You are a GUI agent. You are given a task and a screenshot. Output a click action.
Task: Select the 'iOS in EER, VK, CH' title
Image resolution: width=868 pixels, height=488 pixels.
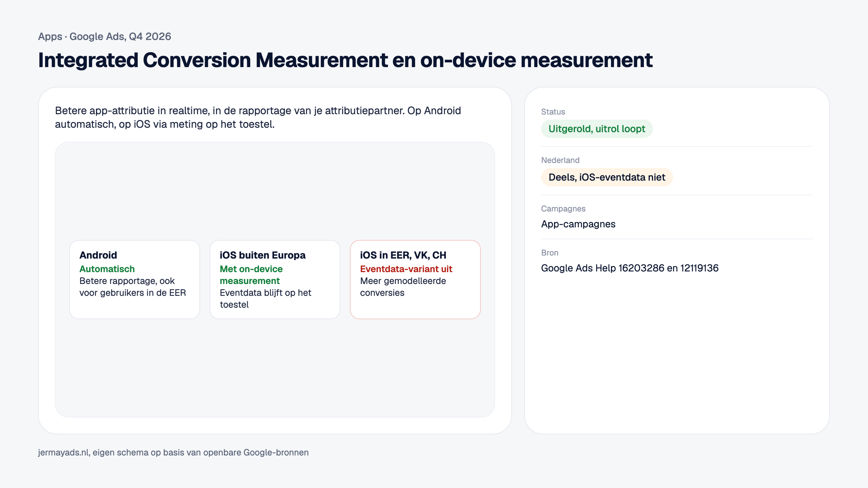click(x=403, y=255)
